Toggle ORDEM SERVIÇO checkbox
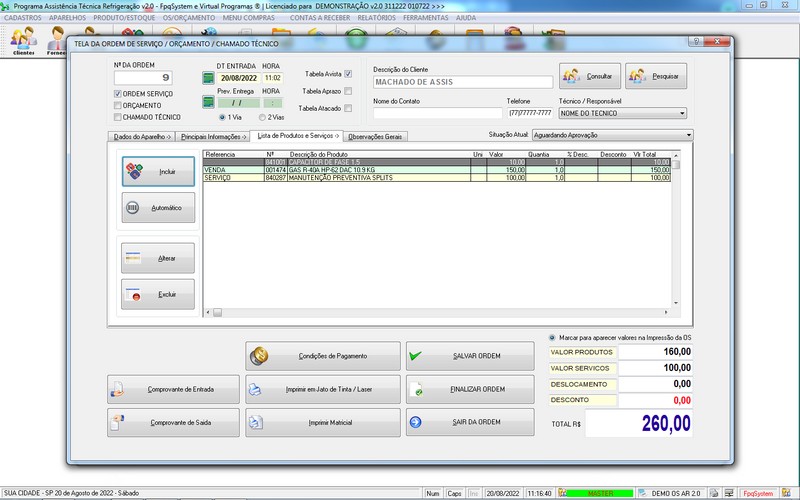Screen dimensions: 800x500 118,94
